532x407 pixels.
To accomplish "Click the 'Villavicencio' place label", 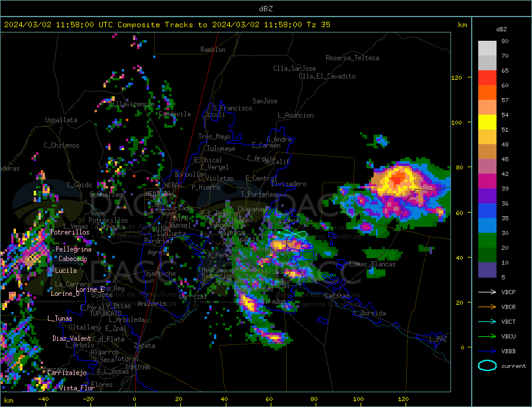I will [x=131, y=104].
